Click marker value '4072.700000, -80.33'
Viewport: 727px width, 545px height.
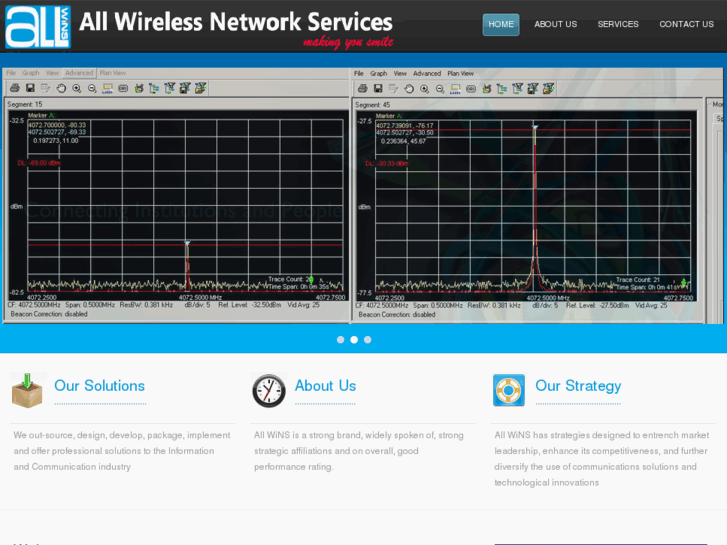[x=57, y=125]
